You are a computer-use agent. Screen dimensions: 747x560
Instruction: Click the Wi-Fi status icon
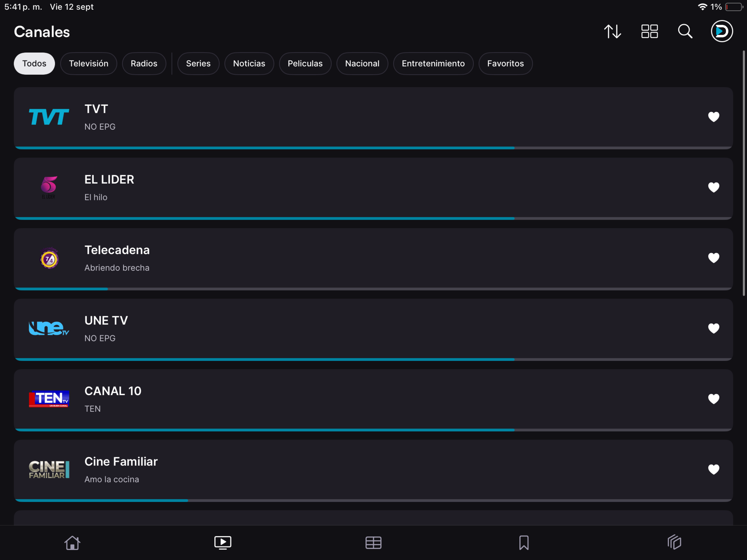click(702, 7)
